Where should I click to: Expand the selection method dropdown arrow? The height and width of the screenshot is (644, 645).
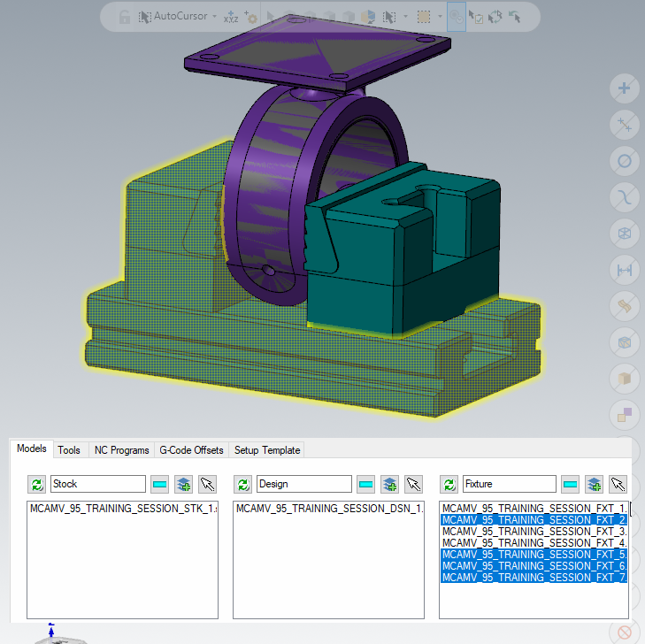405,17
